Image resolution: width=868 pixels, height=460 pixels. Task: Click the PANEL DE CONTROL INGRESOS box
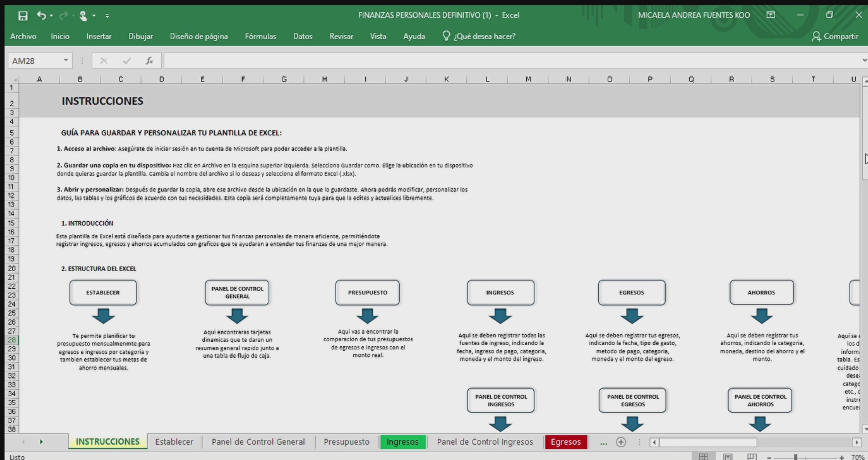501,400
